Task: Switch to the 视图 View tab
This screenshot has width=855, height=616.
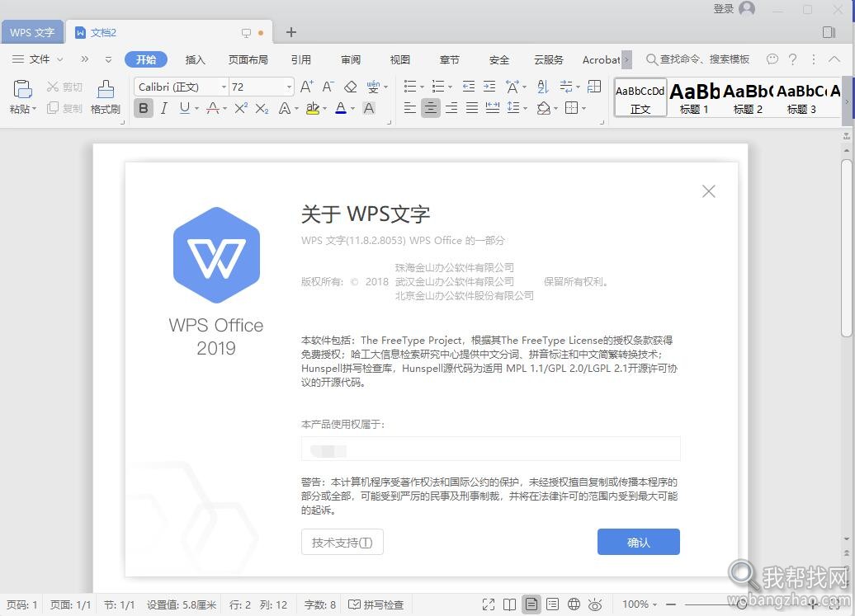Action: click(x=399, y=59)
